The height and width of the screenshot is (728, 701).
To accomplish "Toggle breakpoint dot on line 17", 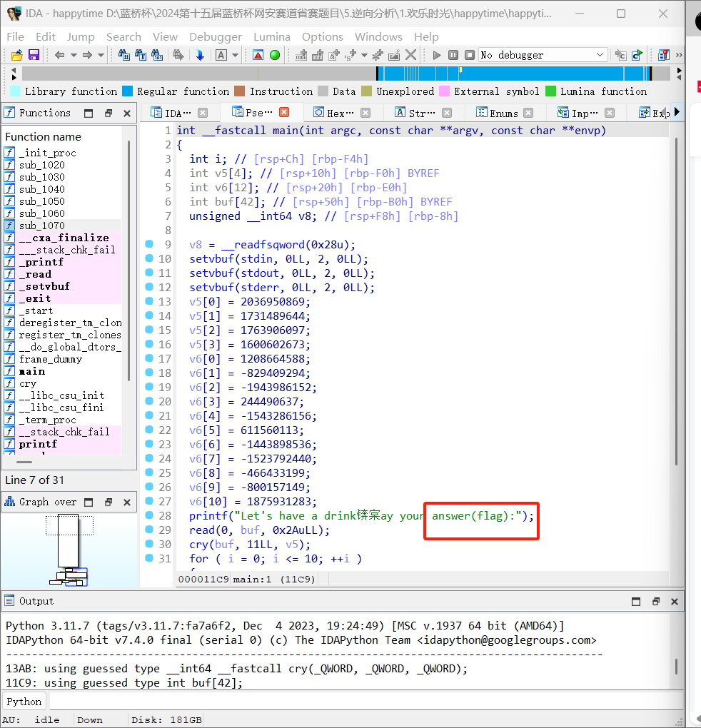I will click(149, 358).
